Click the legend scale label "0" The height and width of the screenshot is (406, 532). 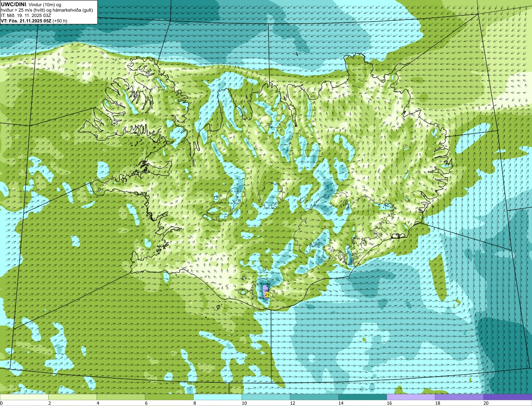[x=1, y=403]
